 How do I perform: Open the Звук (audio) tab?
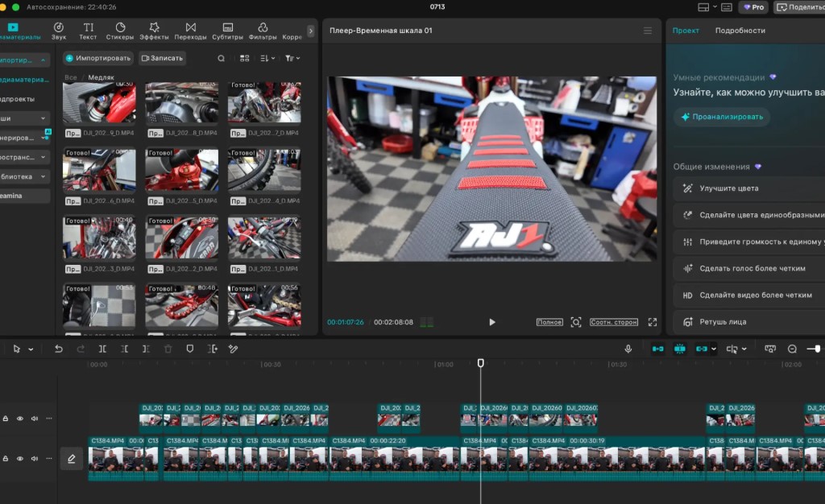[x=59, y=31]
